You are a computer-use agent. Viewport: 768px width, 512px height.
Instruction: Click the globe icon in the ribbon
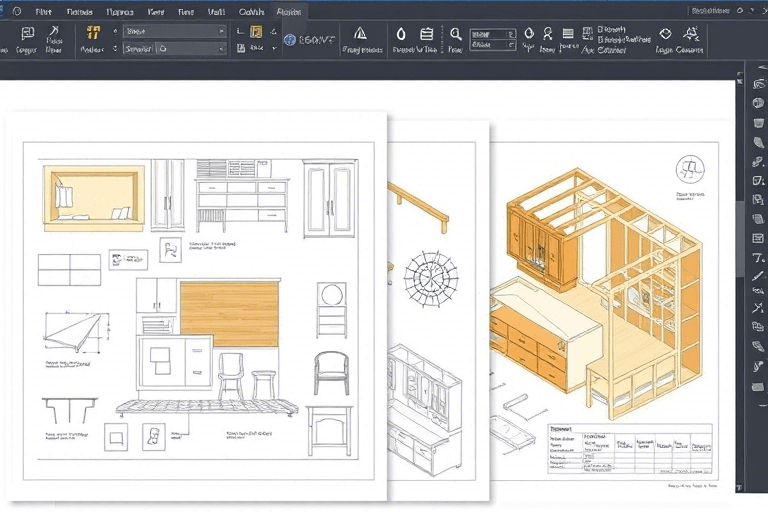pos(290,40)
